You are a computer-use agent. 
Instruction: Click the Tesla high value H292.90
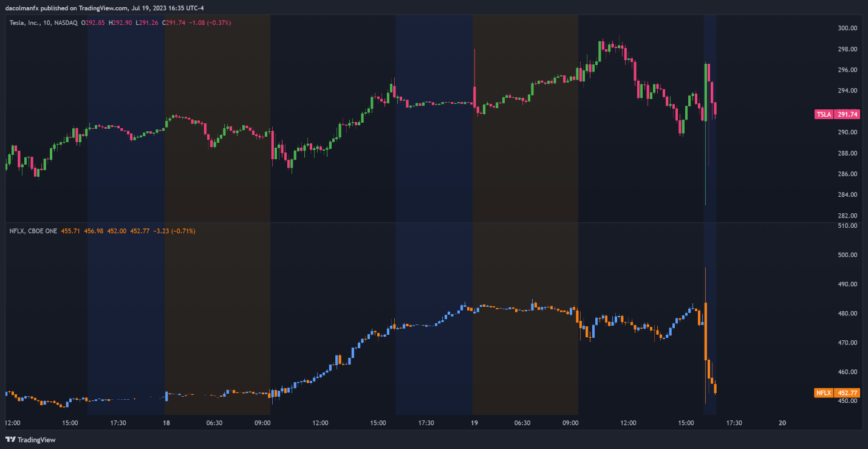coord(120,22)
